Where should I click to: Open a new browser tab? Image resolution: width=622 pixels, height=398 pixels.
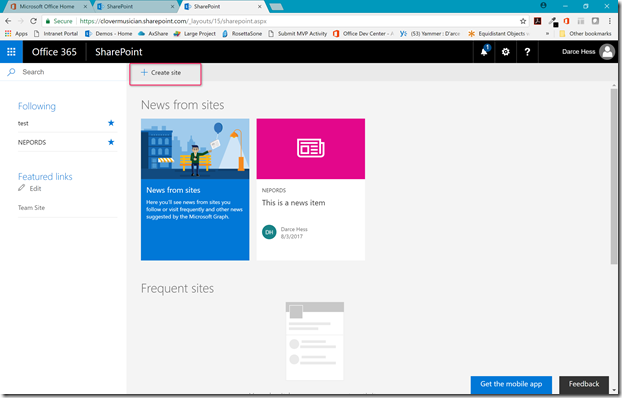coord(276,7)
